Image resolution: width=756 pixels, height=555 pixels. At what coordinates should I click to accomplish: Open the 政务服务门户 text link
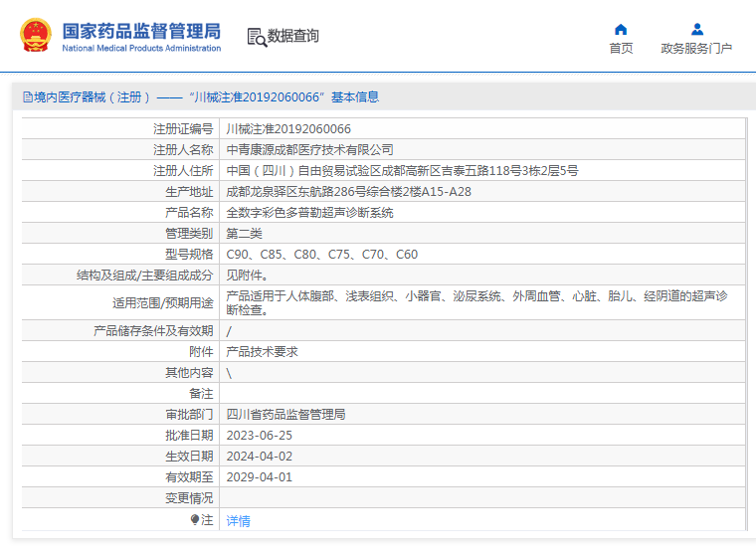(696, 49)
